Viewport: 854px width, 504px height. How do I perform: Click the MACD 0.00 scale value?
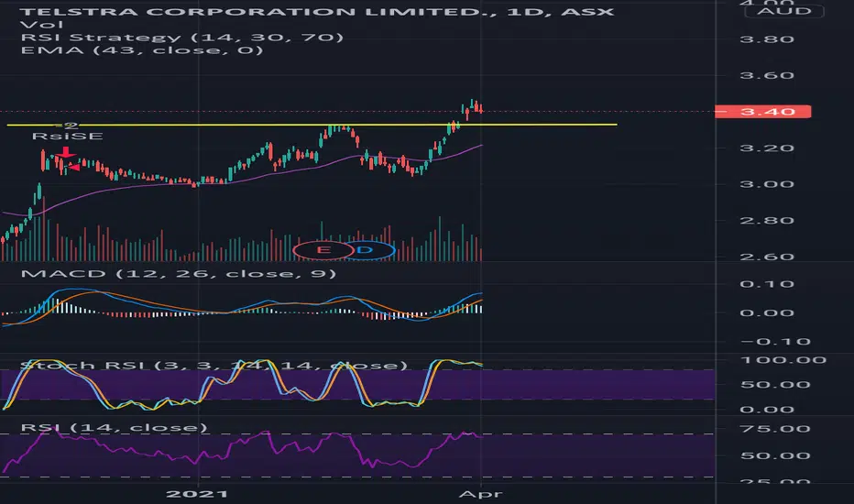point(767,312)
